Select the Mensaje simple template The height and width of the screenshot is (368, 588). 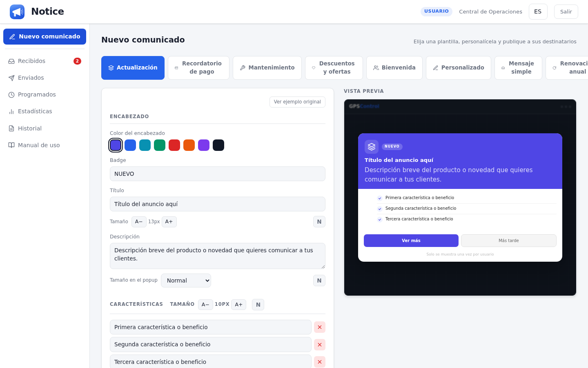(x=518, y=68)
